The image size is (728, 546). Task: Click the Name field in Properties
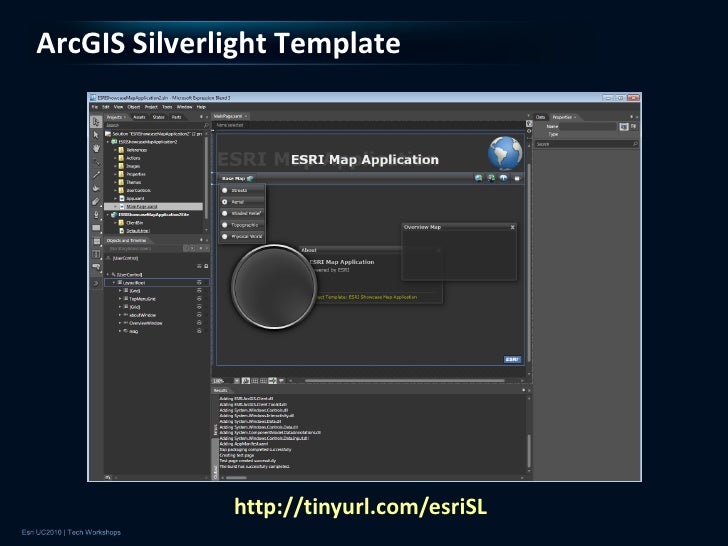coord(588,126)
